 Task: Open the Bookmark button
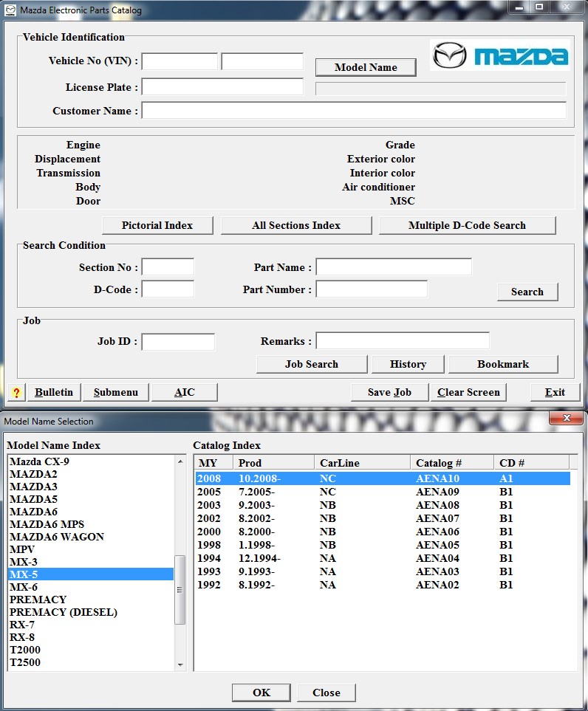(503, 364)
